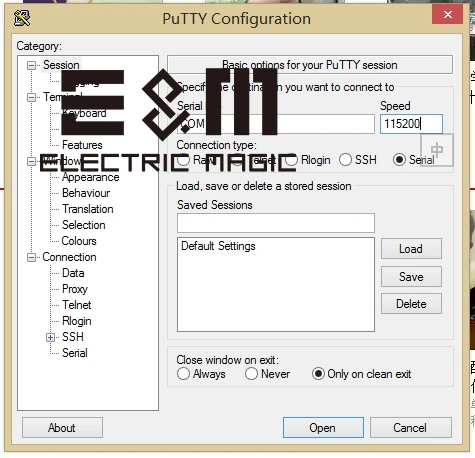
Task: Open the Session category
Action: coord(61,65)
